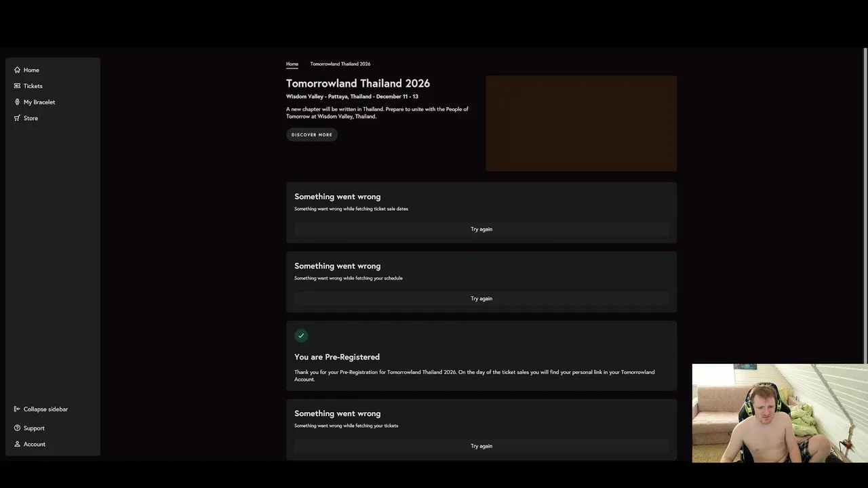Open the Account text label in sidebar

[35, 445]
